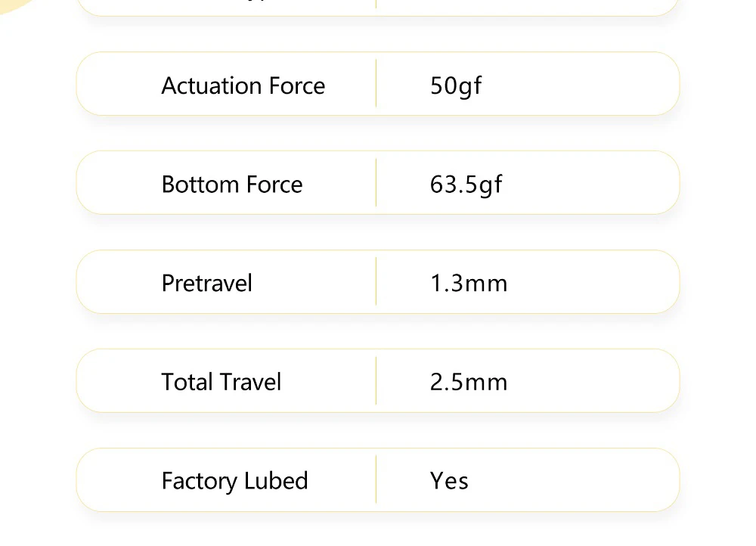Select the 63.5gf value

466,185
